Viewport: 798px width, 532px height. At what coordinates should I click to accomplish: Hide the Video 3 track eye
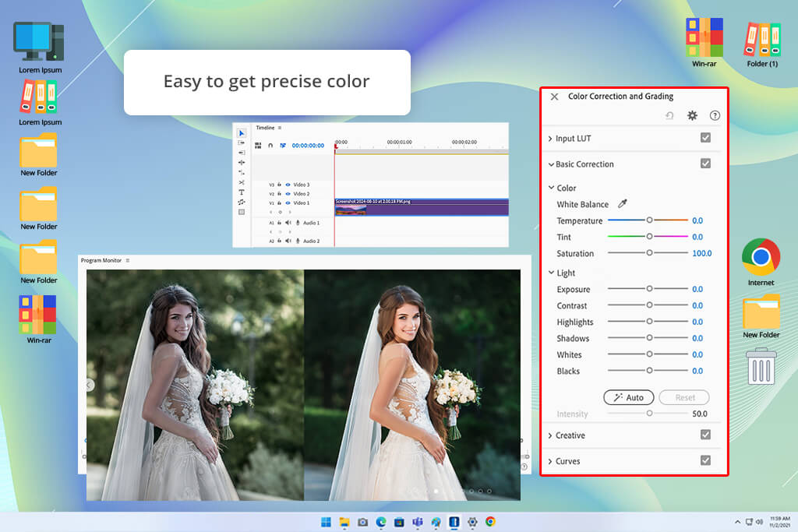(288, 185)
